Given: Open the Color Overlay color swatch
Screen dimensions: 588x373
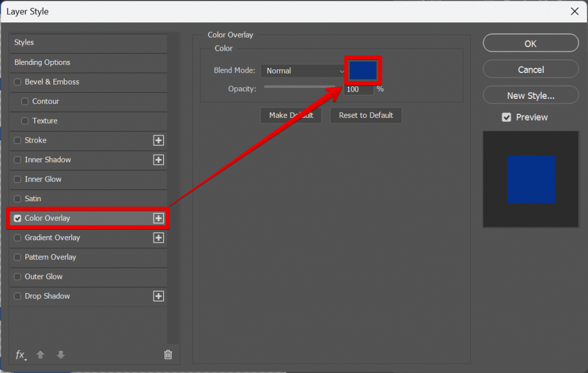Looking at the screenshot, I should pos(363,70).
